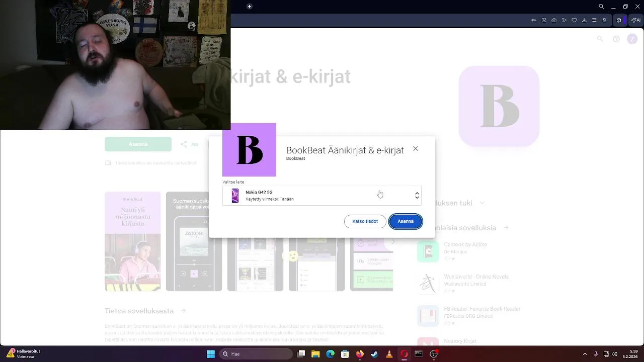
Task: Click the camera snapshot icon in toolbar
Action: point(554,20)
